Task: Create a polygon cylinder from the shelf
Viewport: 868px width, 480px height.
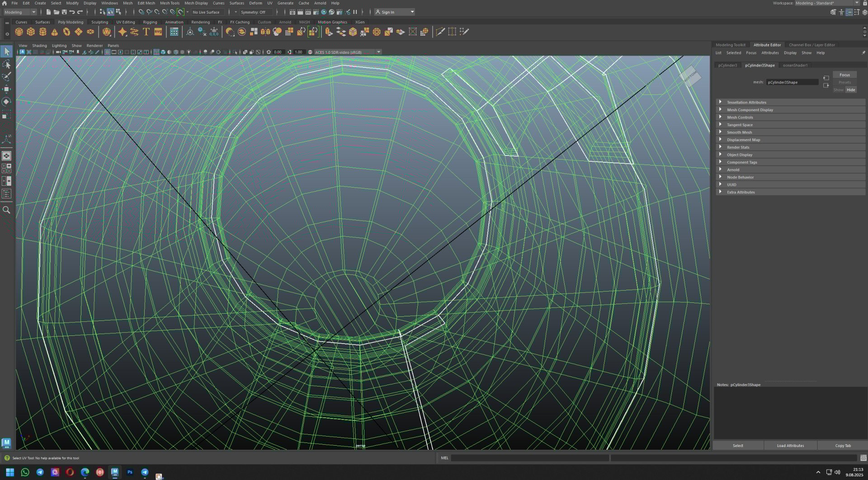Action: click(42, 32)
